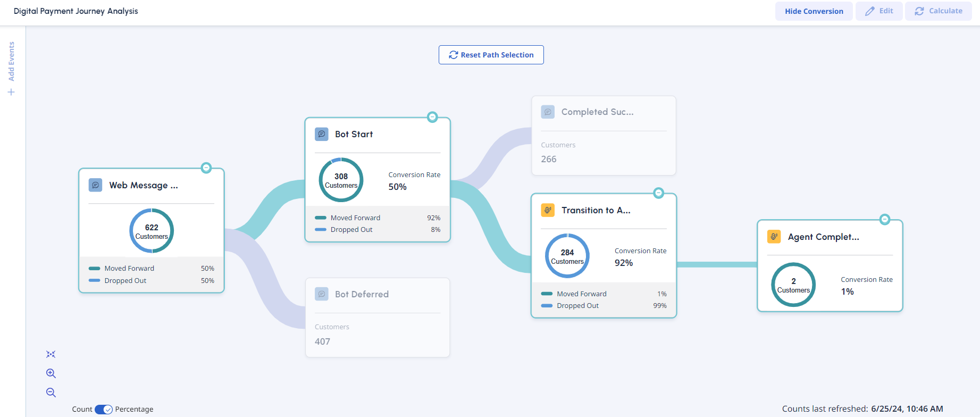Click the Reset Path Selection button
Viewport: 980px width, 417px height.
(491, 55)
